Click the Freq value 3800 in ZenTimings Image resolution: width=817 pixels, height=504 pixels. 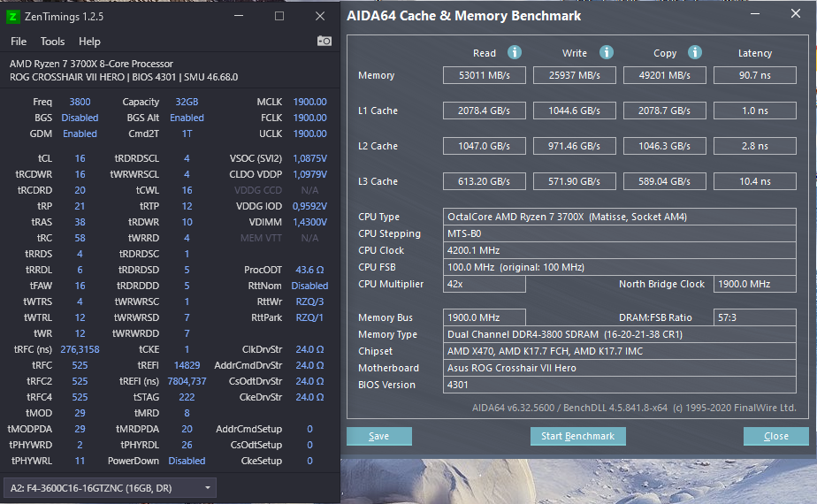(80, 102)
